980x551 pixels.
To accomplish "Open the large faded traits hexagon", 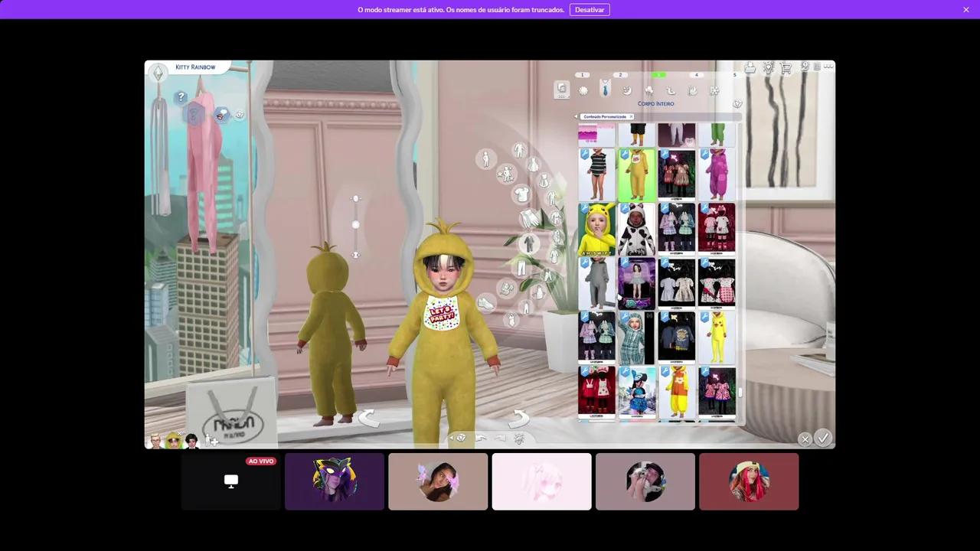I will pos(194,115).
